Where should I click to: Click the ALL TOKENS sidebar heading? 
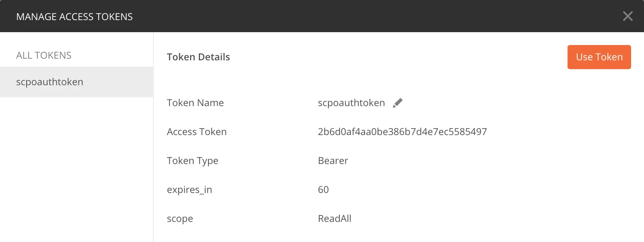pyautogui.click(x=44, y=55)
